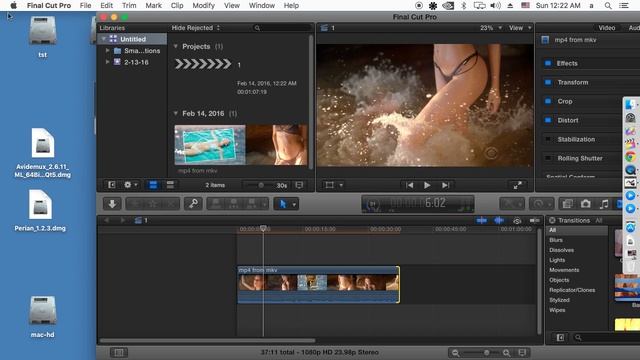Select the Wipes transitions category
The width and height of the screenshot is (640, 360).
pyautogui.click(x=557, y=310)
